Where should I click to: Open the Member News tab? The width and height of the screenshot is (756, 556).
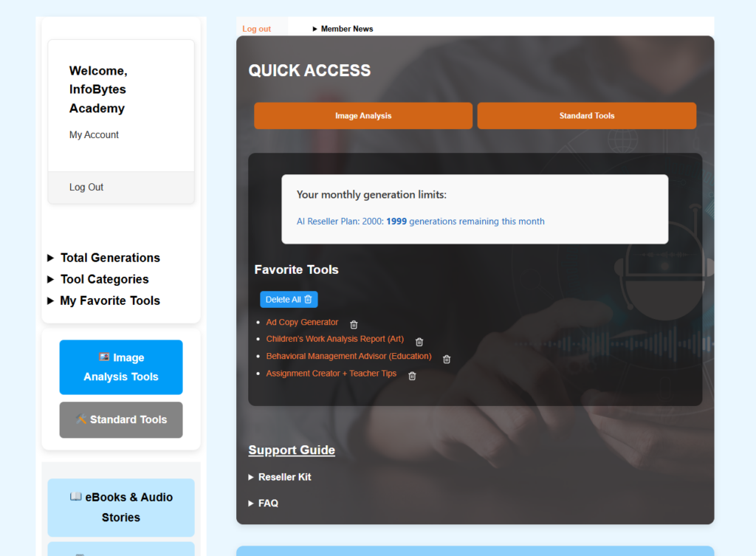click(347, 28)
